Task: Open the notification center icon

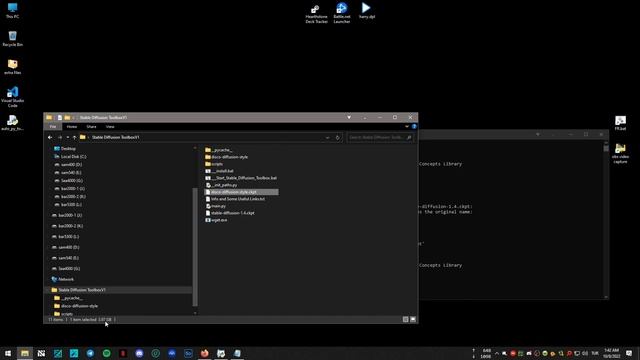Action: [629, 353]
